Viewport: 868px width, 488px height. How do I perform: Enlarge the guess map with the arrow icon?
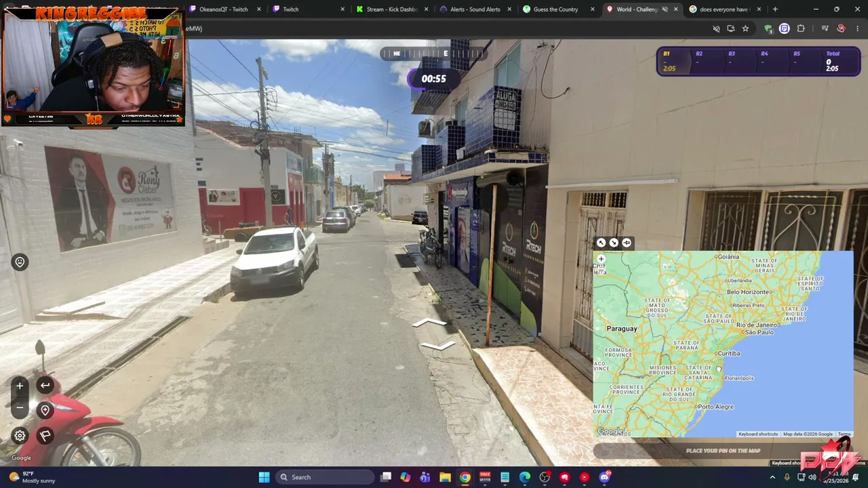click(x=601, y=243)
